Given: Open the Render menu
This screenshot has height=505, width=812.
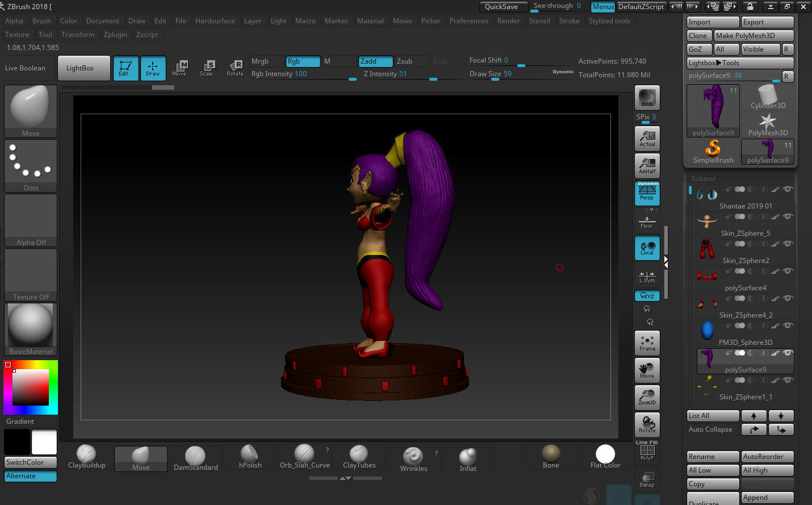Looking at the screenshot, I should [509, 21].
